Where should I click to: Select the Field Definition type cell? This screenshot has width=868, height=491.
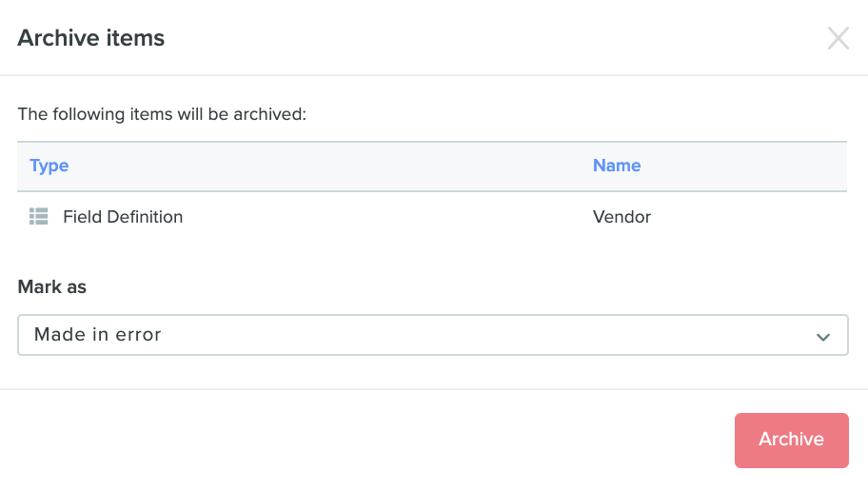pos(123,217)
